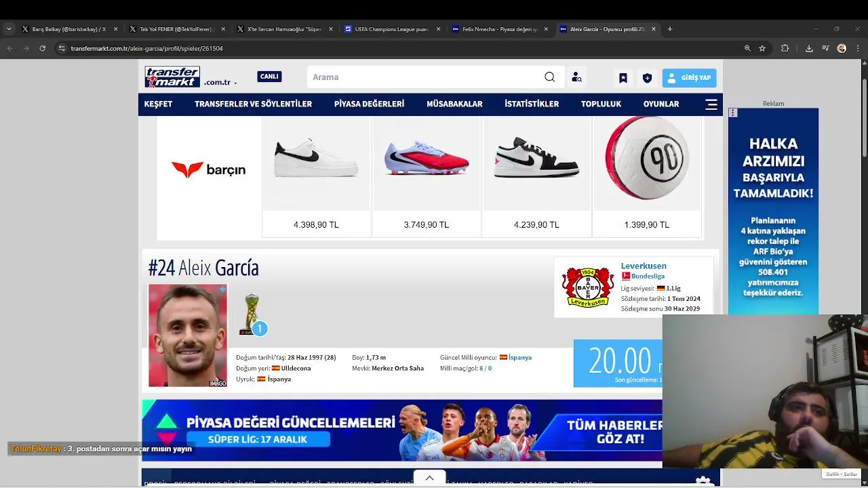Click the address bar URL
The height and width of the screenshot is (488, 868).
(x=146, y=49)
